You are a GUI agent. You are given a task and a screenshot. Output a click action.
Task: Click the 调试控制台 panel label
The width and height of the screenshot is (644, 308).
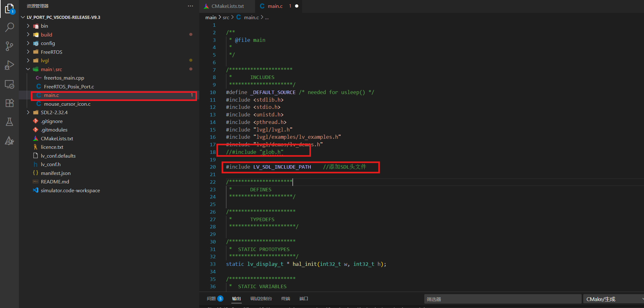[261, 299]
